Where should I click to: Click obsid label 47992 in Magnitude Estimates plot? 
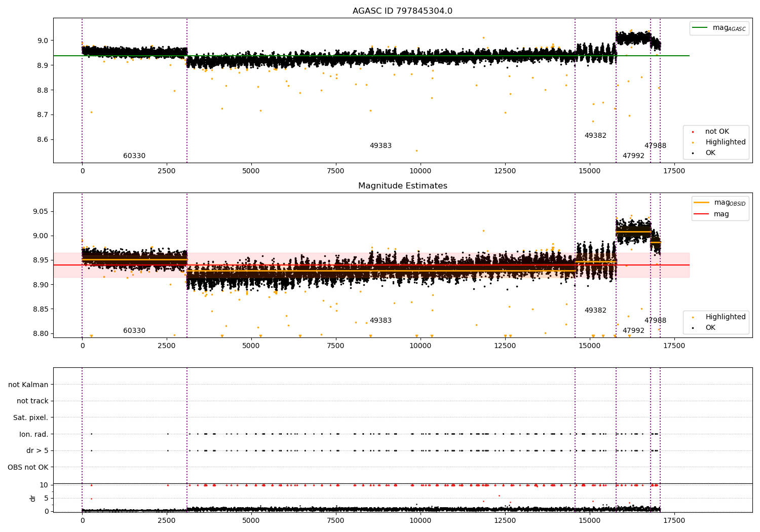633,331
